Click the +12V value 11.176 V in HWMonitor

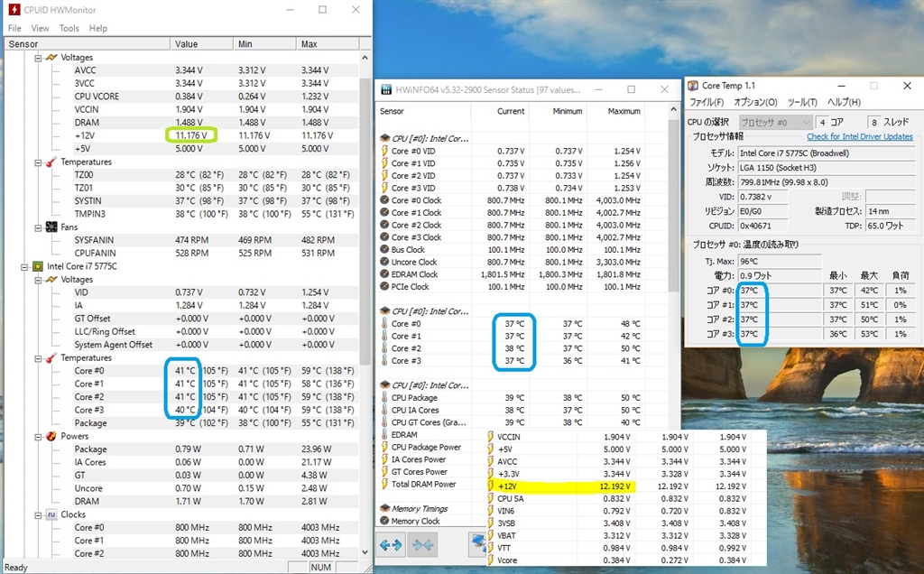pos(191,135)
